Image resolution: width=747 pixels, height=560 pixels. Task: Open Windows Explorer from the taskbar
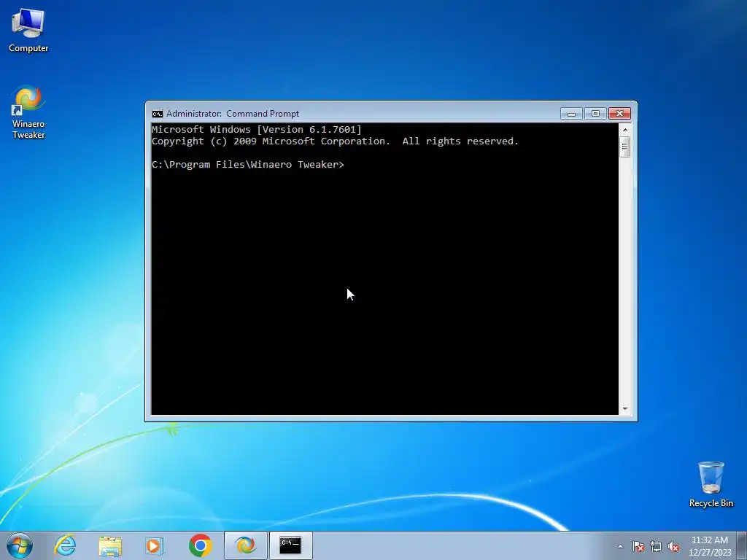coord(110,545)
